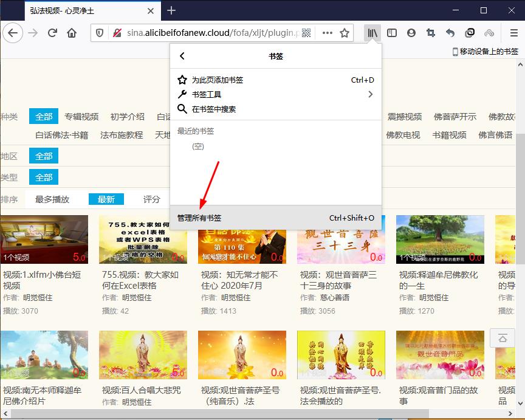Screen dimensions: 525x420
Task: Open video title 知无常才能不住心
Action: point(239,280)
